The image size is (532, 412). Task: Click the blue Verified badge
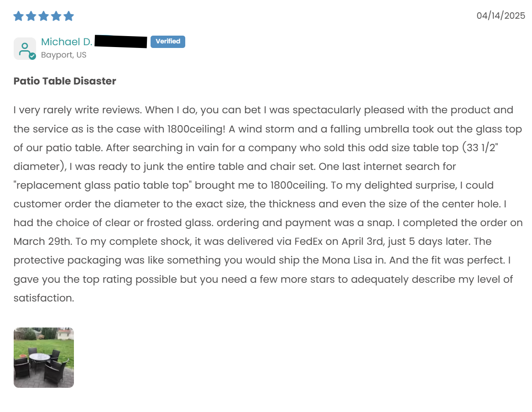point(168,42)
